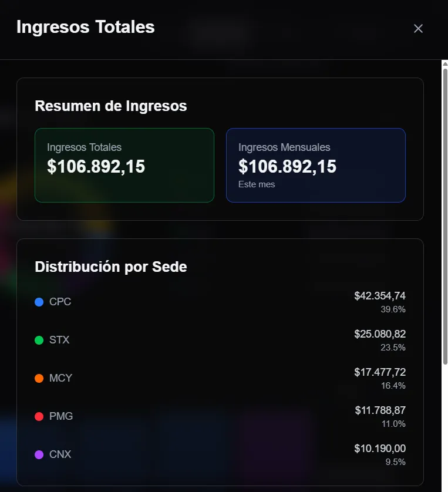
Task: Click the blue dot next to CPC
Action: [x=38, y=302]
